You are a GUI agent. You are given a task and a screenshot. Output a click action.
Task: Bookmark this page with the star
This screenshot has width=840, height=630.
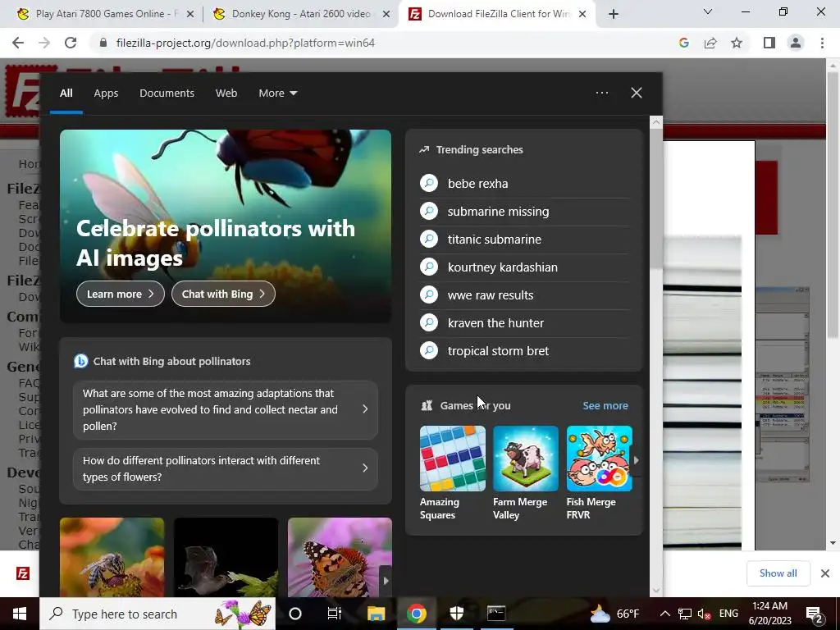click(737, 43)
